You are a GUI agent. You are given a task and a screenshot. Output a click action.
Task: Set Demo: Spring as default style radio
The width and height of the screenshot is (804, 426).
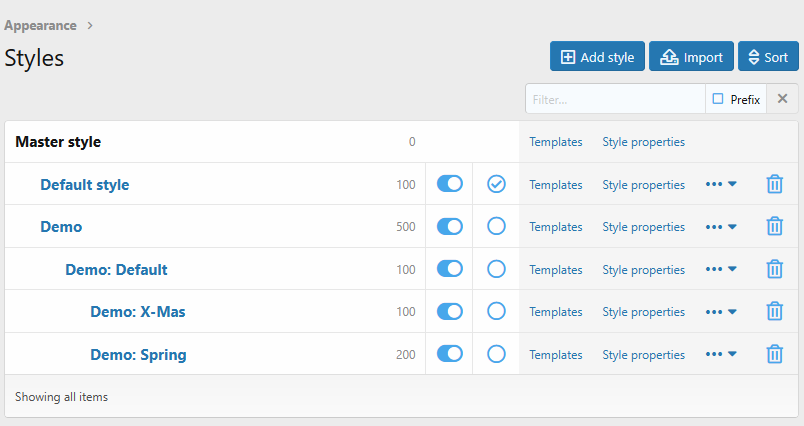point(496,354)
